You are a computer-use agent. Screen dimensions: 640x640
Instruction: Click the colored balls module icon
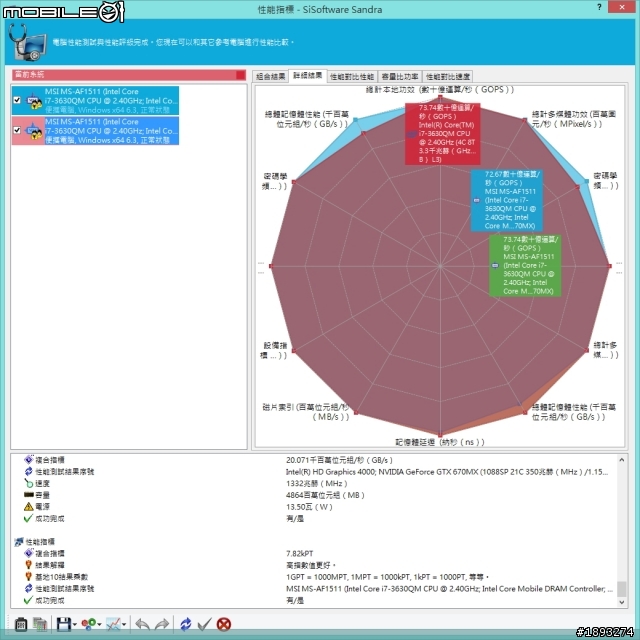pyautogui.click(x=89, y=624)
